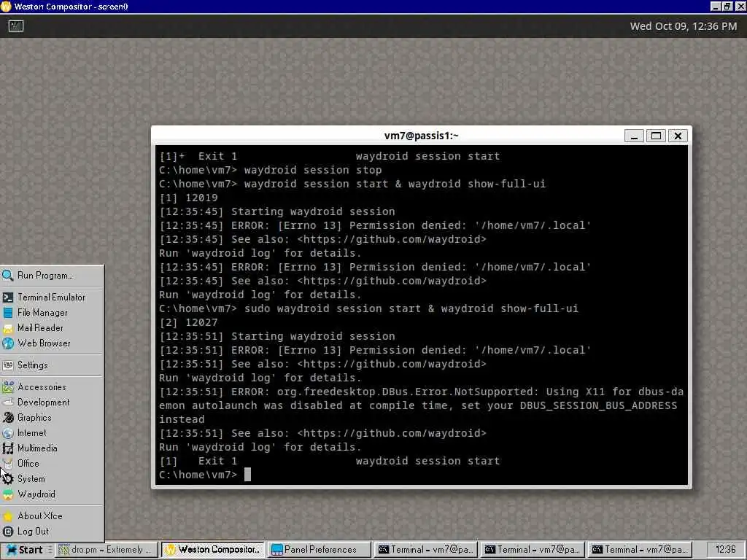
Task: Click the Graphics category icon
Action: tap(7, 418)
